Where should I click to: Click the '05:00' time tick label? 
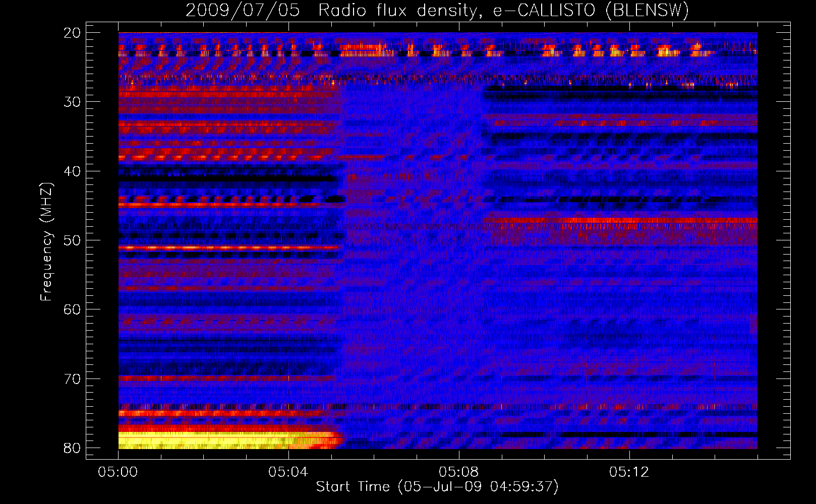[x=118, y=472]
